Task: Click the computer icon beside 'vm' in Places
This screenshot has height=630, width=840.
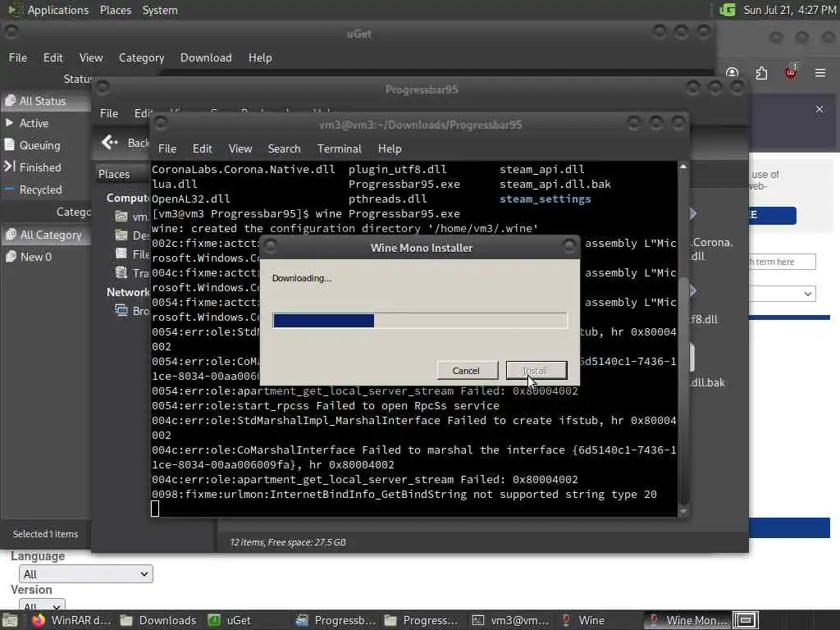Action: pyautogui.click(x=121, y=217)
